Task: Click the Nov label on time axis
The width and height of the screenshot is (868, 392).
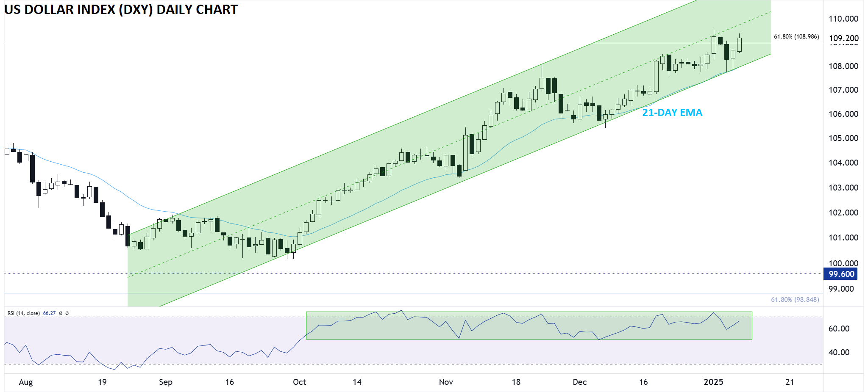Action: point(446,382)
